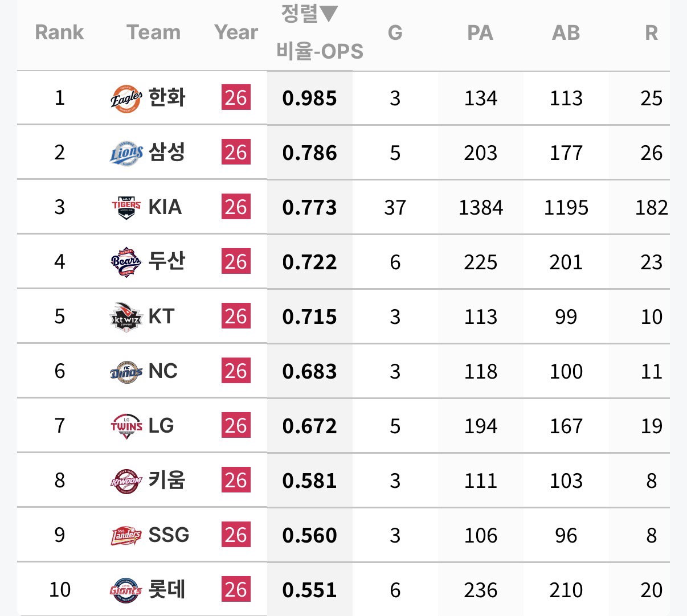
Task: Sort by the PA column header
Action: [x=480, y=32]
